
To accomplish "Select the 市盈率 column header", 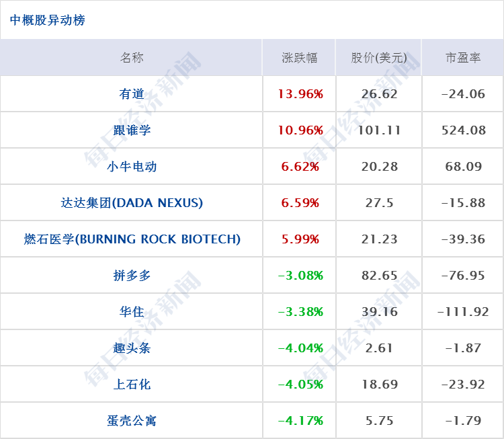I will [x=463, y=58].
